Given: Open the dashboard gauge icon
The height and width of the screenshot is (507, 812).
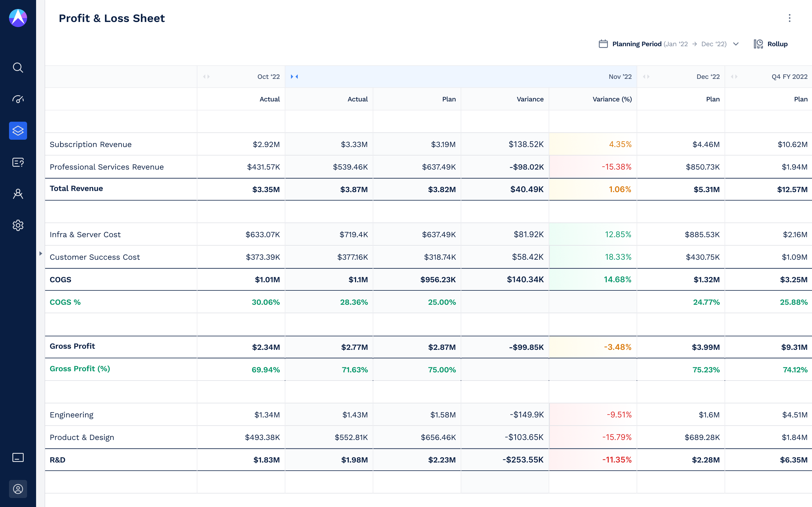Looking at the screenshot, I should click(x=18, y=99).
